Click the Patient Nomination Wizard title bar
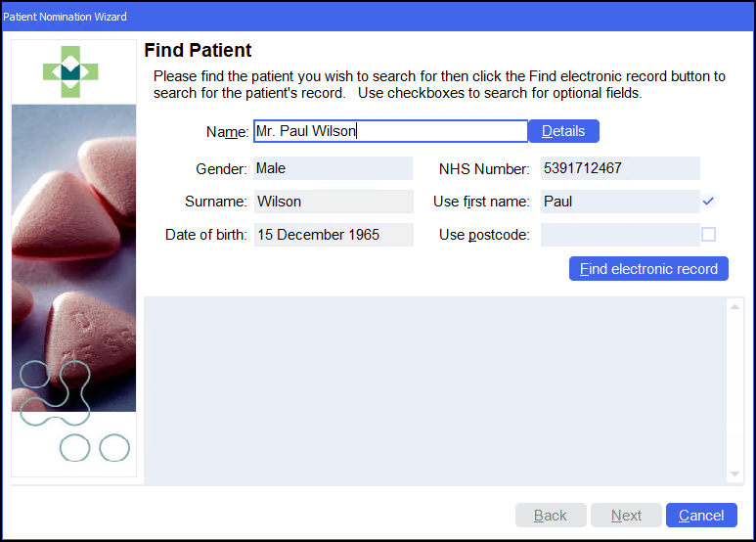The width and height of the screenshot is (756, 542). coord(378,17)
